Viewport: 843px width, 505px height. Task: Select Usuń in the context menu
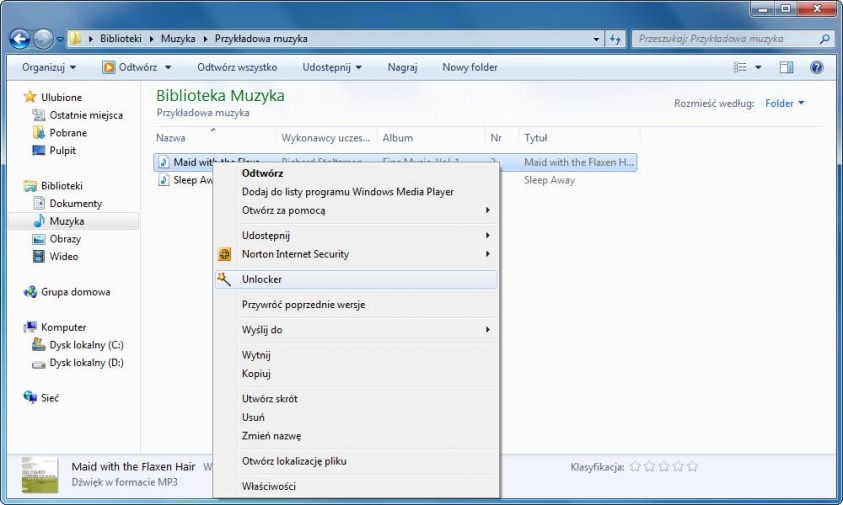[x=253, y=417]
